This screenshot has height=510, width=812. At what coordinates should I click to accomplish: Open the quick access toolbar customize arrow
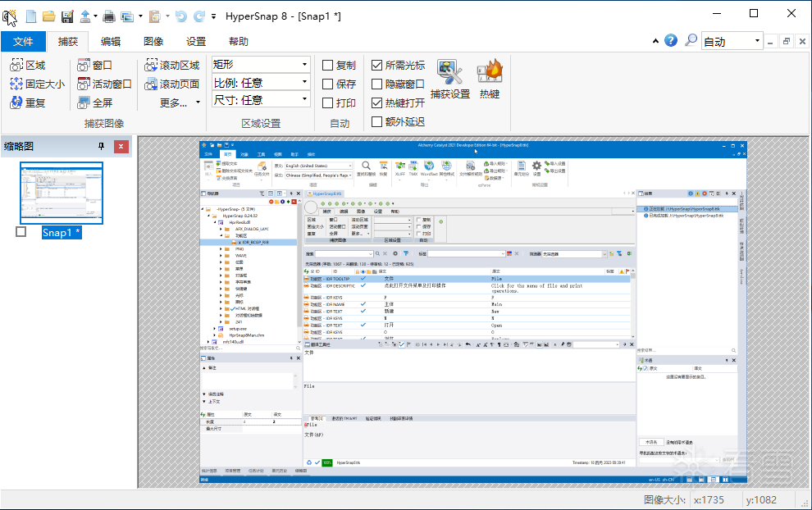tap(213, 16)
